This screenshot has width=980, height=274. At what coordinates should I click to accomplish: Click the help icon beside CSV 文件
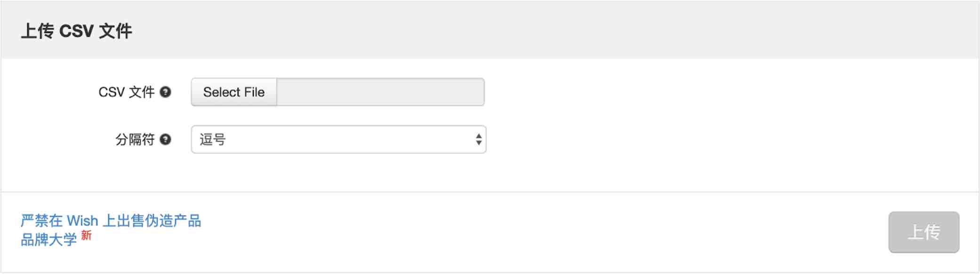point(165,92)
